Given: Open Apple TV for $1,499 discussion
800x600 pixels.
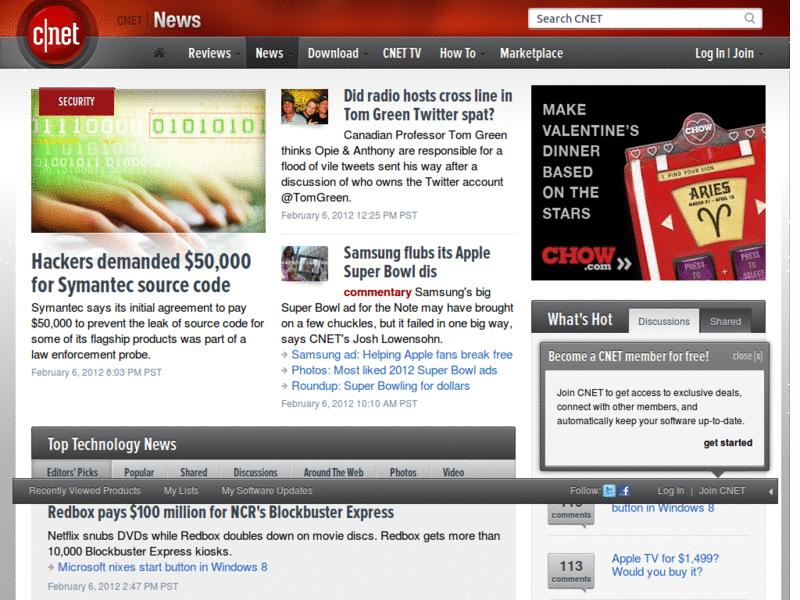Looking at the screenshot, I should click(x=665, y=565).
